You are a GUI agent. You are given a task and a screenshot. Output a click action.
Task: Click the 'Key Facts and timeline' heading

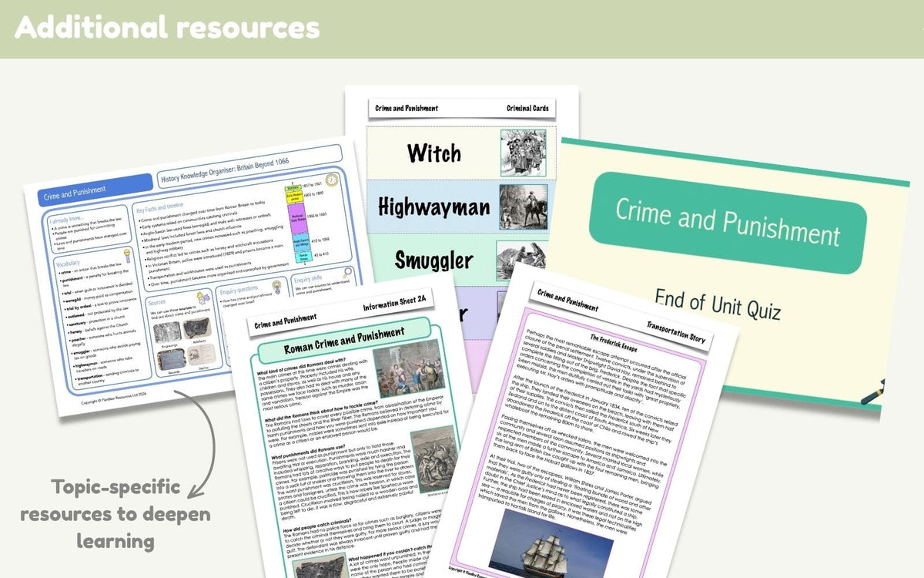point(159,208)
